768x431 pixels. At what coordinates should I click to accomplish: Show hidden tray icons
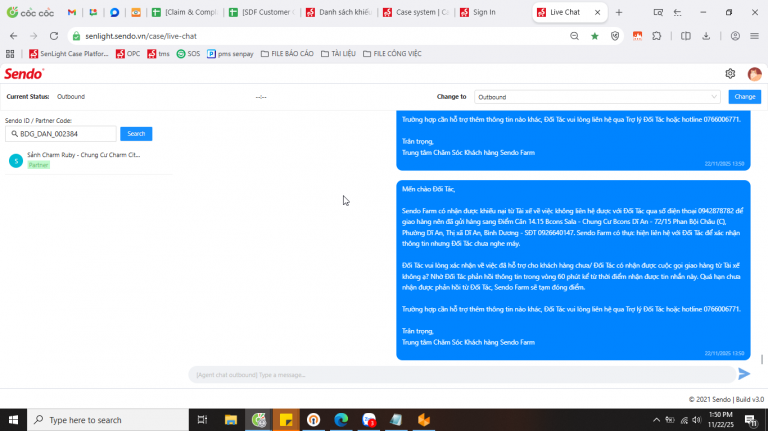pyautogui.click(x=656, y=420)
